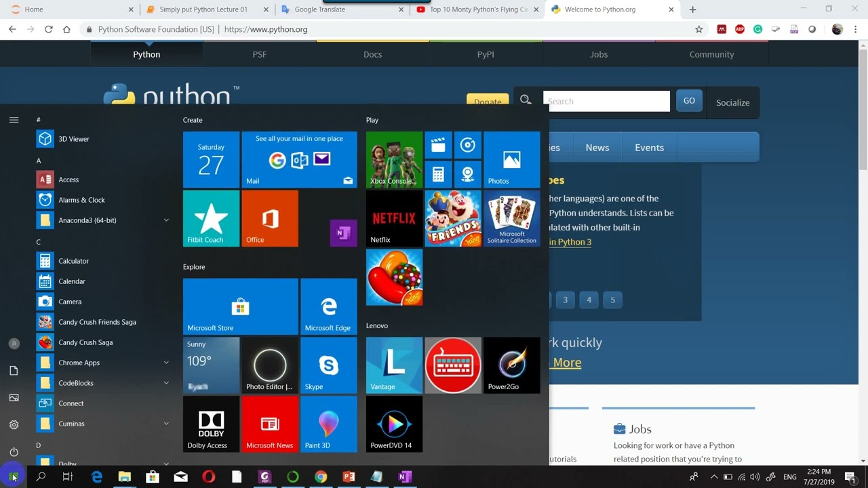Open the Photos tile
This screenshot has height=488, width=868.
(512, 159)
